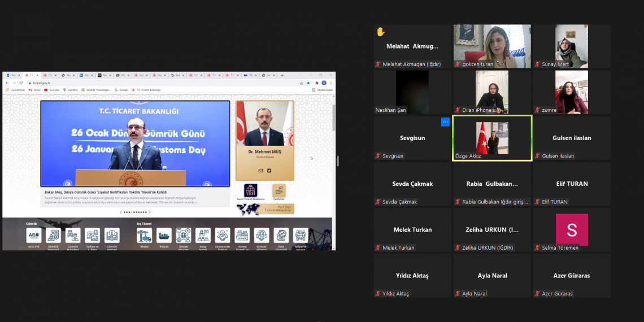Image resolution: width=644 pixels, height=322 pixels.
Task: Click the AEO-YYS icon in Gümrük section
Action: [x=34, y=235]
